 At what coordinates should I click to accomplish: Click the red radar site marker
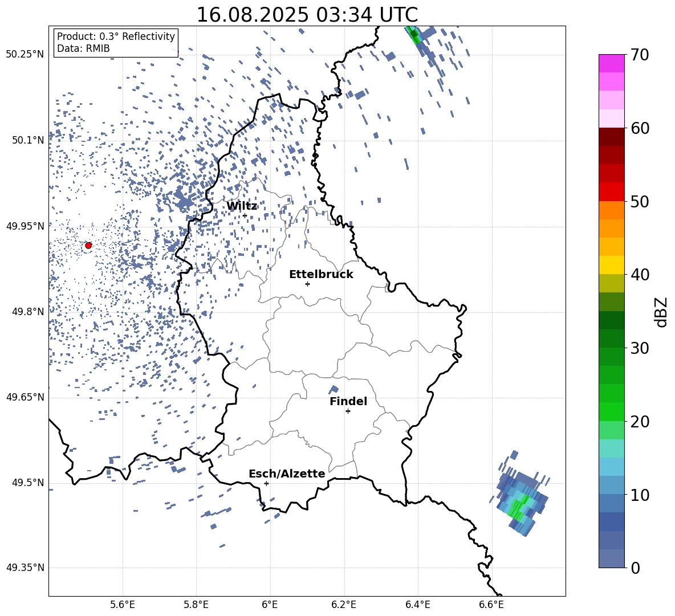point(88,245)
